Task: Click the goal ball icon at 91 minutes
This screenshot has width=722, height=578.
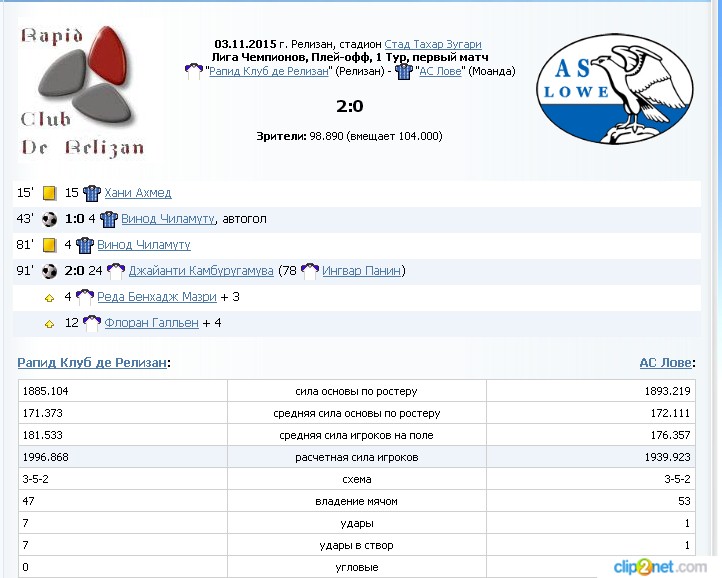Action: pos(49,271)
